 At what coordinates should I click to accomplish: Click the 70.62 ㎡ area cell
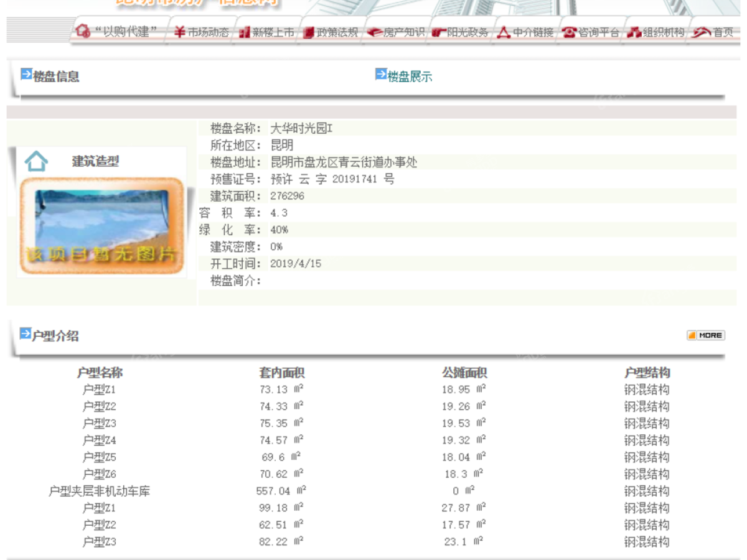pos(281,474)
